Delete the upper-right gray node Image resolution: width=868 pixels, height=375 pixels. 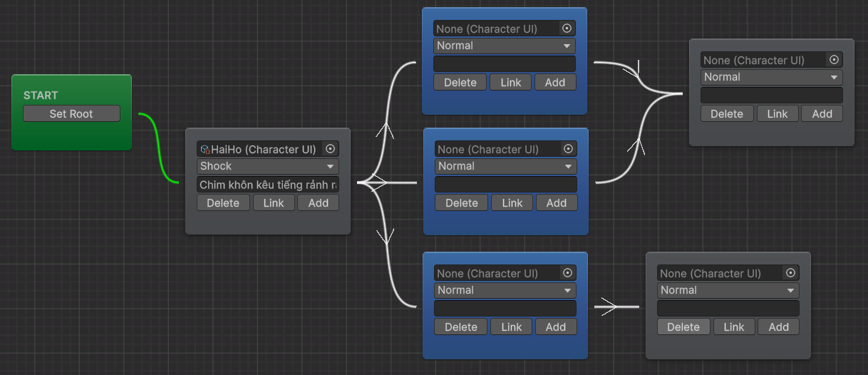(727, 114)
